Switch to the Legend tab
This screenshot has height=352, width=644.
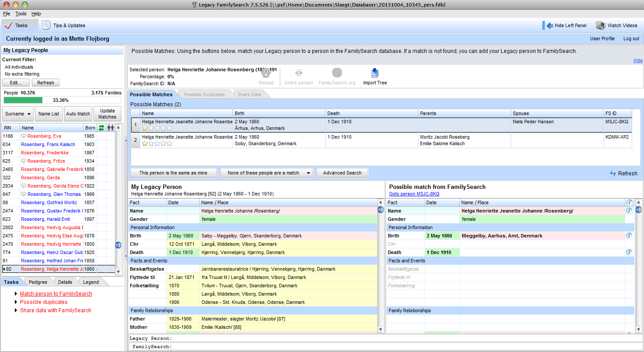[91, 282]
